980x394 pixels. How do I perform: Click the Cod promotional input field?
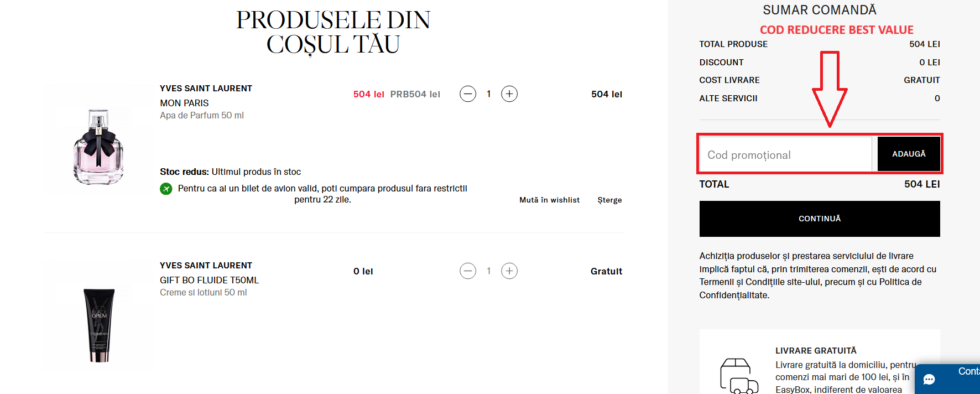point(786,154)
